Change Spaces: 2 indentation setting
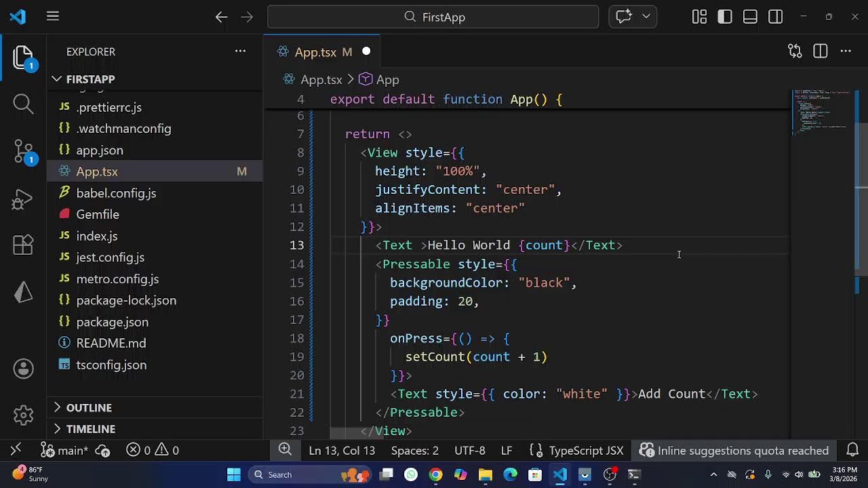Image resolution: width=868 pixels, height=488 pixels. coord(415,451)
